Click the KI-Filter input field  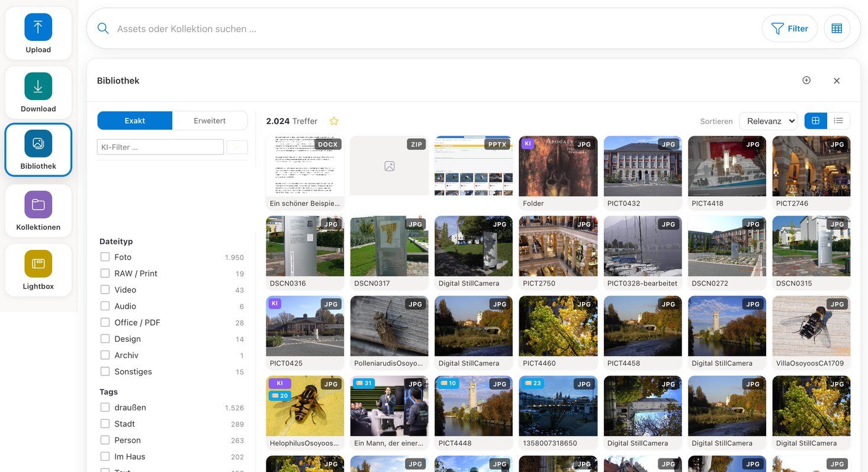[x=160, y=147]
